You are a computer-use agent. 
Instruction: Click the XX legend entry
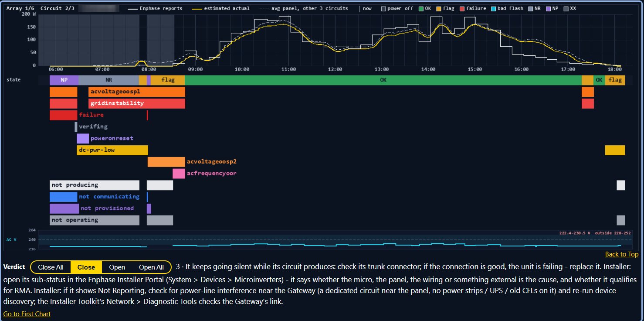(570, 8)
